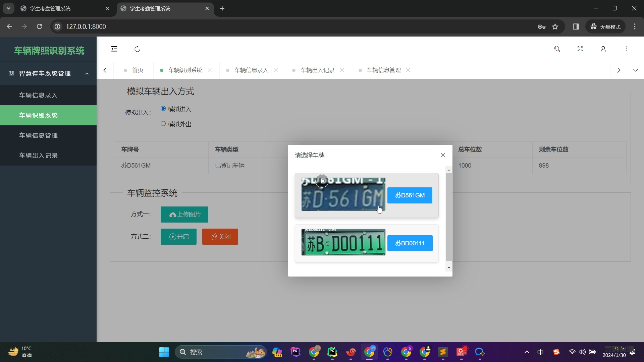The height and width of the screenshot is (362, 644).
Task: Open the tab list dropdown chevron
Action: click(x=635, y=70)
